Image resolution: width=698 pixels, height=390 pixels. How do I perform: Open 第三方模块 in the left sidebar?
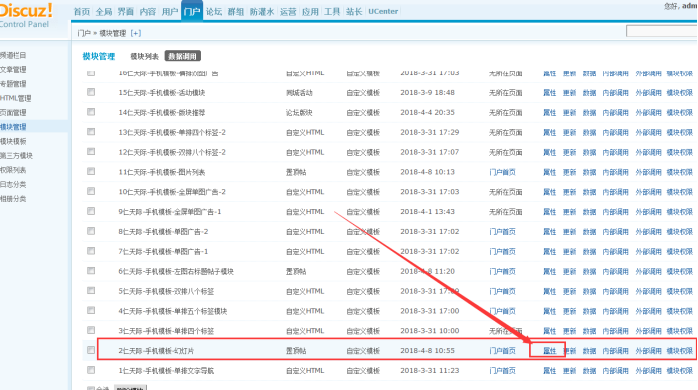click(16, 155)
